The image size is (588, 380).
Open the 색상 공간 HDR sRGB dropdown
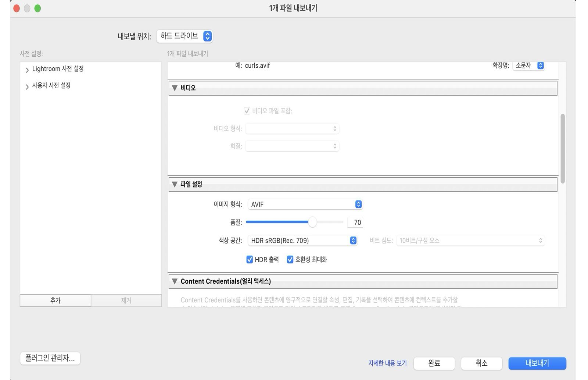click(302, 241)
